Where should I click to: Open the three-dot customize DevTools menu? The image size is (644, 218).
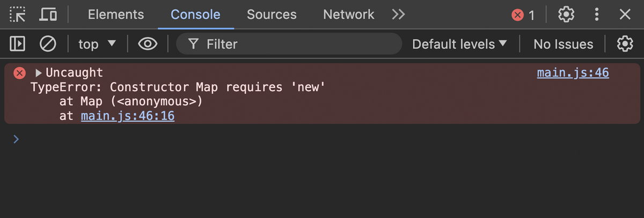(x=596, y=14)
